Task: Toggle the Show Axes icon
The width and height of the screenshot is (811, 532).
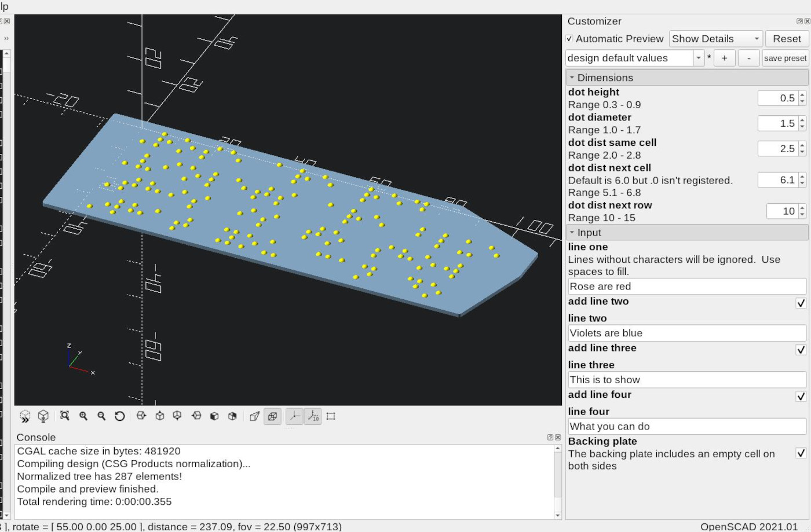Action: [x=294, y=416]
